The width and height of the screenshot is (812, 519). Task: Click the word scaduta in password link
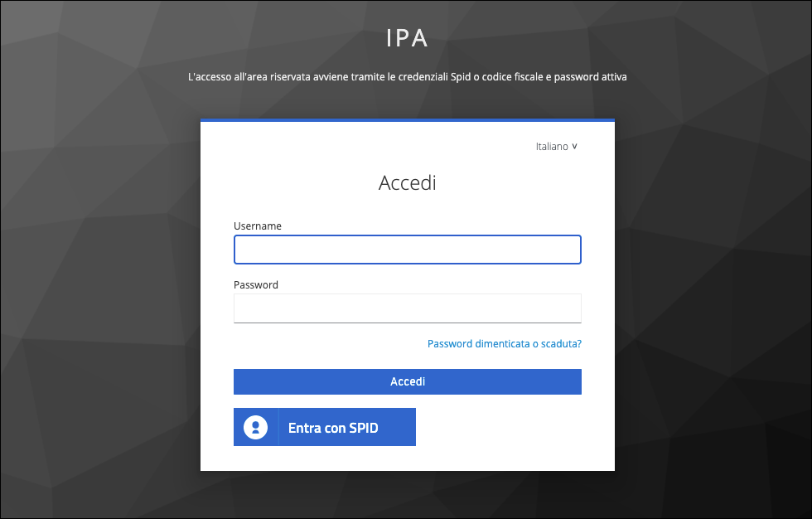(560, 343)
